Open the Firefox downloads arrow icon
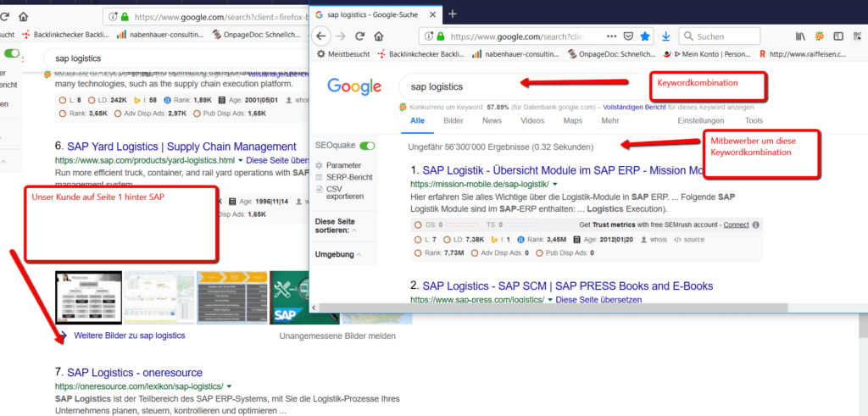Viewport: 868px width, 416px height. [666, 36]
